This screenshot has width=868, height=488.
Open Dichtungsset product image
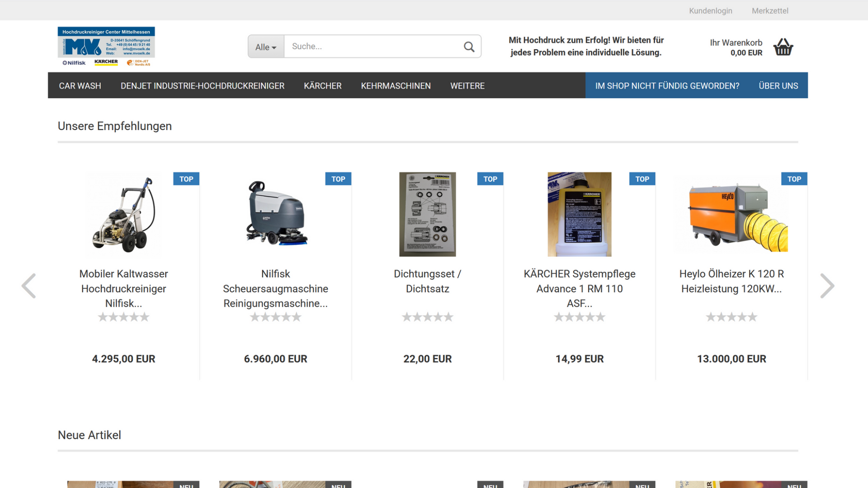(428, 214)
